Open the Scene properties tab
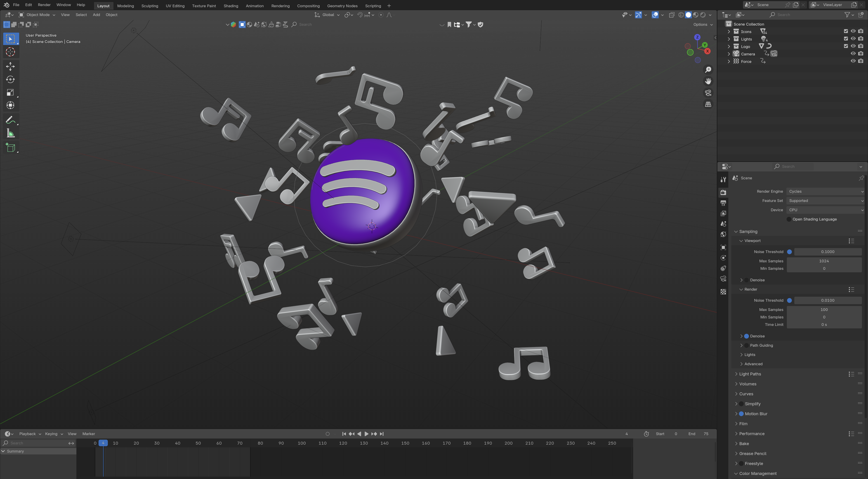This screenshot has height=479, width=868. (x=723, y=224)
